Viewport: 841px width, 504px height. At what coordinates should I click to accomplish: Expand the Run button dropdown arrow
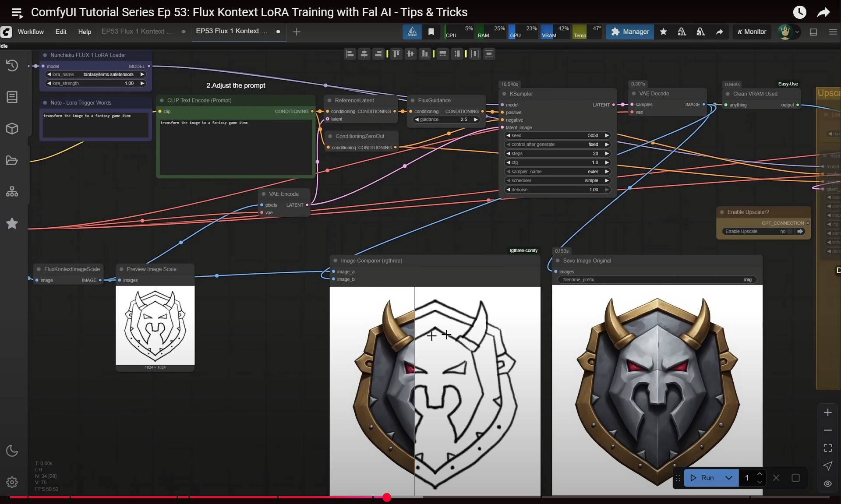(x=728, y=478)
